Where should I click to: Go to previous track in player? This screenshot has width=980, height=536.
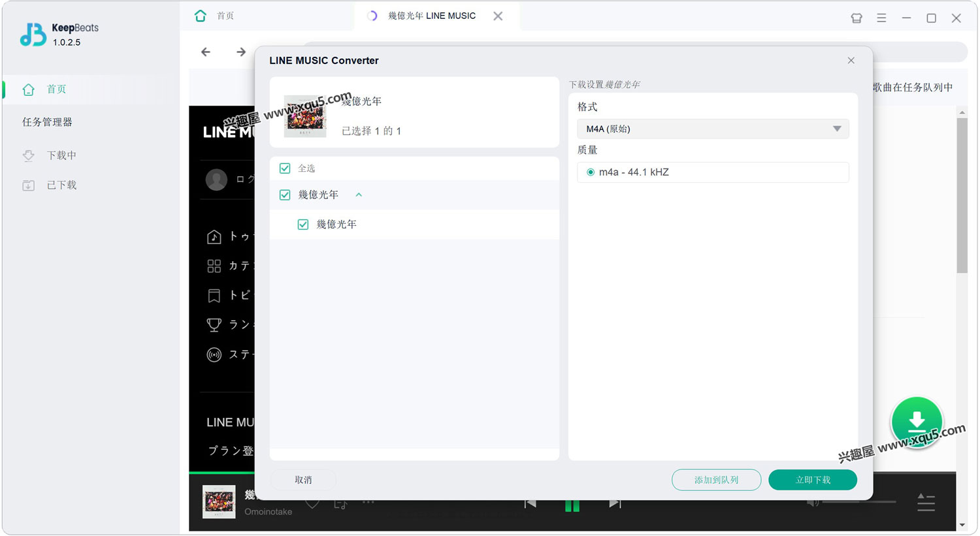click(530, 503)
